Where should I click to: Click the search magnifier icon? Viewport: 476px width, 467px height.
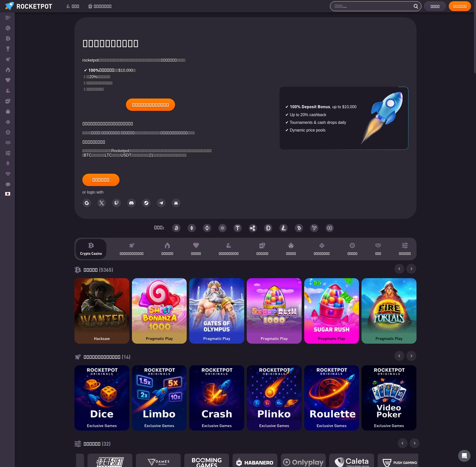(416, 6)
